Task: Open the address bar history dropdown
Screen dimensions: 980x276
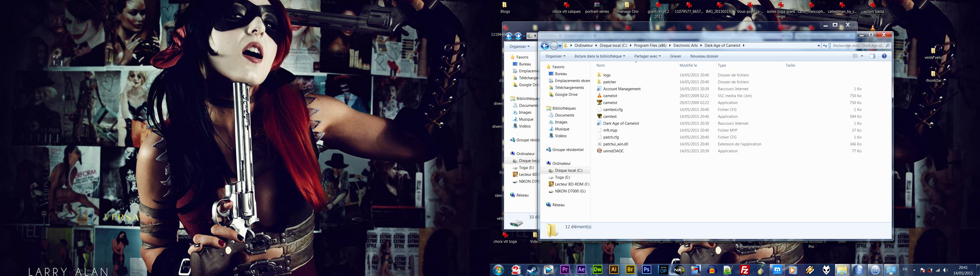Action: point(819,46)
